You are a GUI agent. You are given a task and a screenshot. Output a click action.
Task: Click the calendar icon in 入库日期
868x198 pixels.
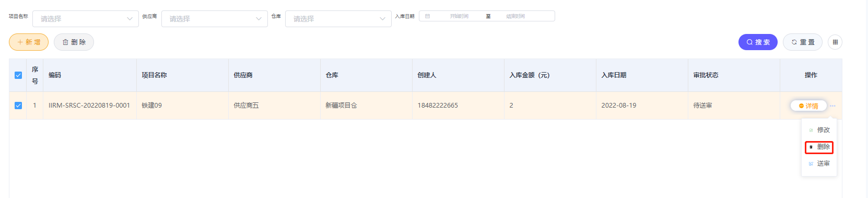(x=427, y=16)
